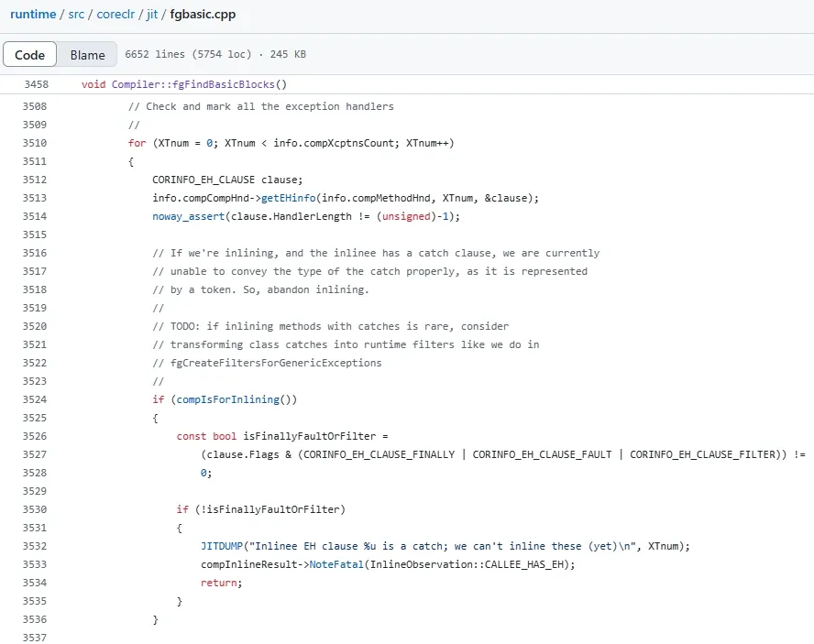814x644 pixels.
Task: Select line number 3526
Action: (34, 436)
